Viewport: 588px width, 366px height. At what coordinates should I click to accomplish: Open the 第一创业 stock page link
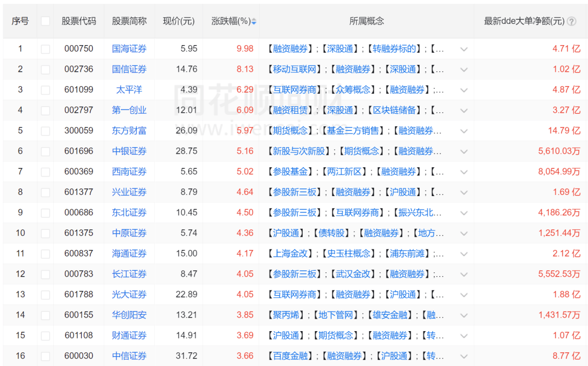coord(128,110)
